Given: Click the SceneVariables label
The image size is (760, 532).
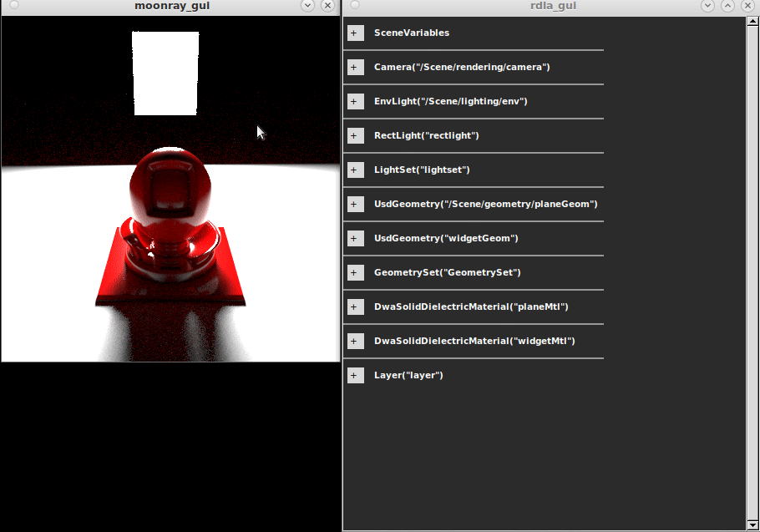Looking at the screenshot, I should pos(412,33).
